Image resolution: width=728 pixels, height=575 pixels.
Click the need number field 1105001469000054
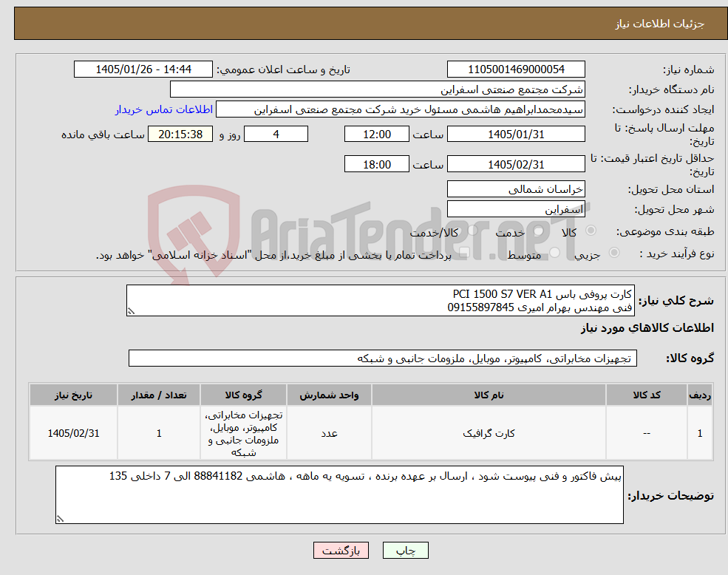point(516,69)
